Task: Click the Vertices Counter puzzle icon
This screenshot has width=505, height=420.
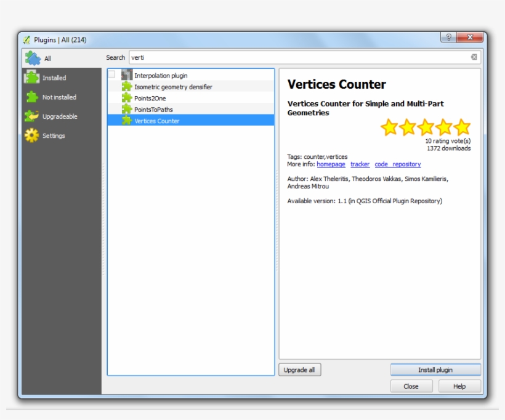Action: point(127,121)
